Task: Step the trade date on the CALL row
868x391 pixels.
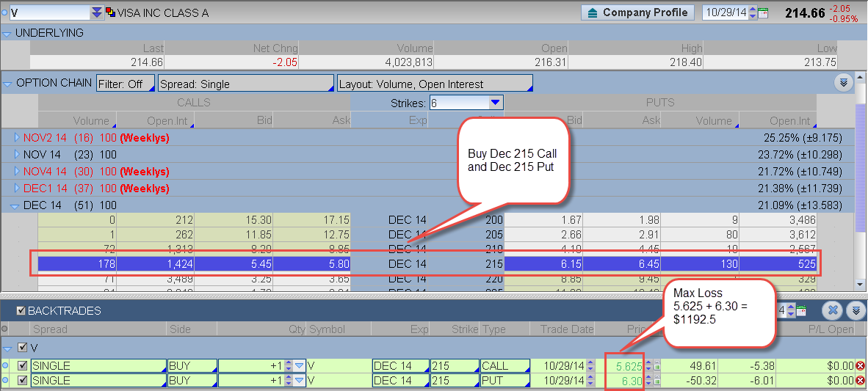Action: coord(590,366)
